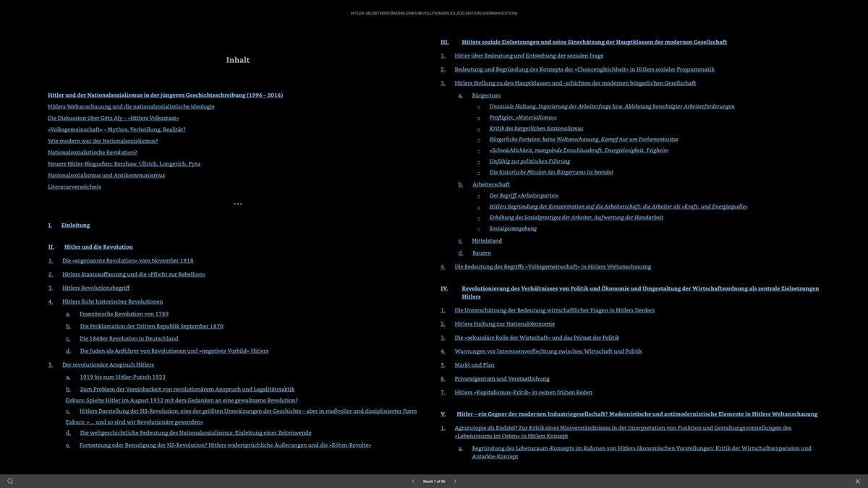Screen dimensions: 868x488
Task: Open 'Hitlers Revolutionsbegriff' link
Action: tap(96, 288)
